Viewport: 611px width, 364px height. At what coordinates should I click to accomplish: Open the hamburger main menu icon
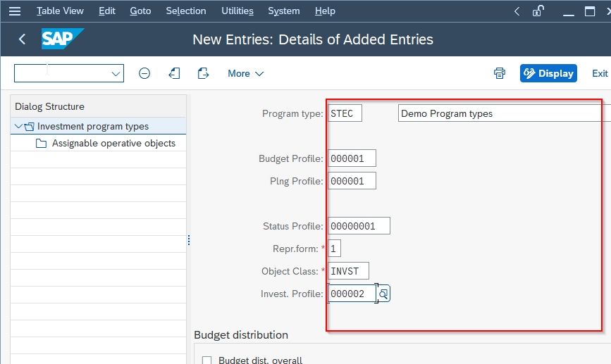pos(15,11)
